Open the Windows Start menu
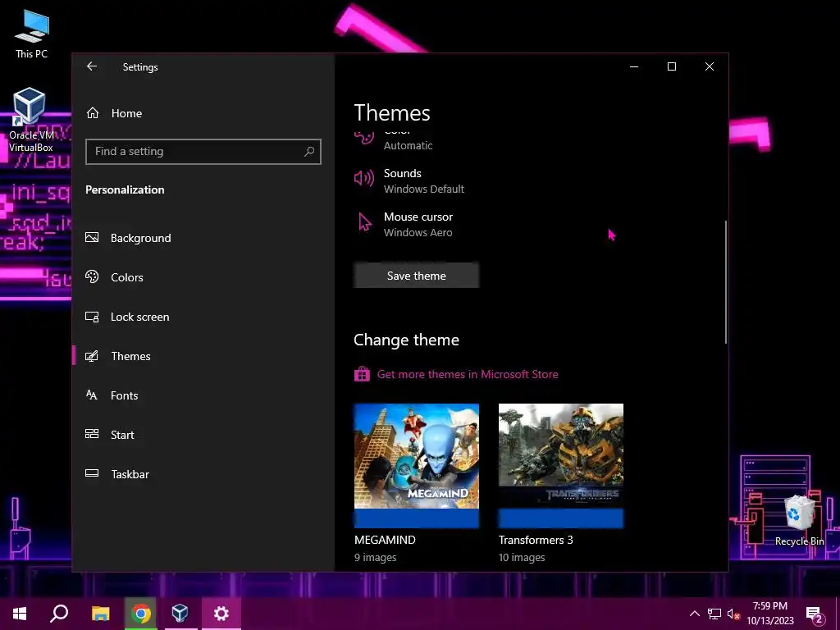The width and height of the screenshot is (840, 630). point(20,614)
